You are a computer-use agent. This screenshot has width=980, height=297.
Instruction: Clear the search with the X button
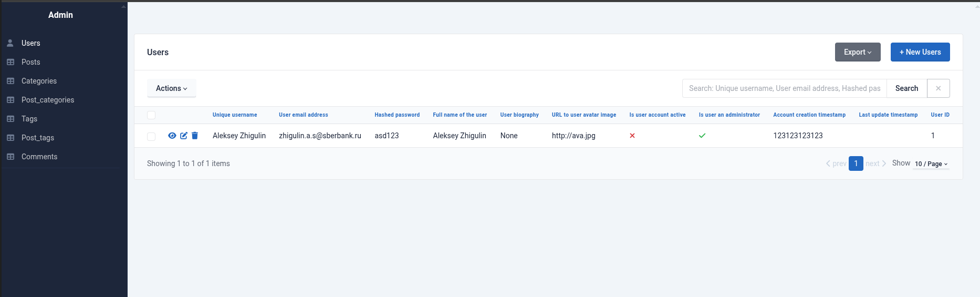click(x=939, y=88)
